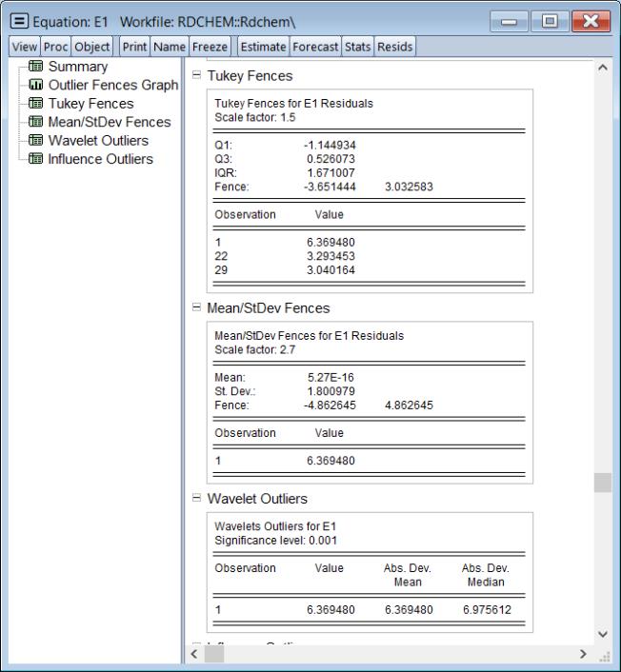This screenshot has width=621, height=672.
Task: Collapse the Mean/StDev Fences section
Action: [198, 308]
